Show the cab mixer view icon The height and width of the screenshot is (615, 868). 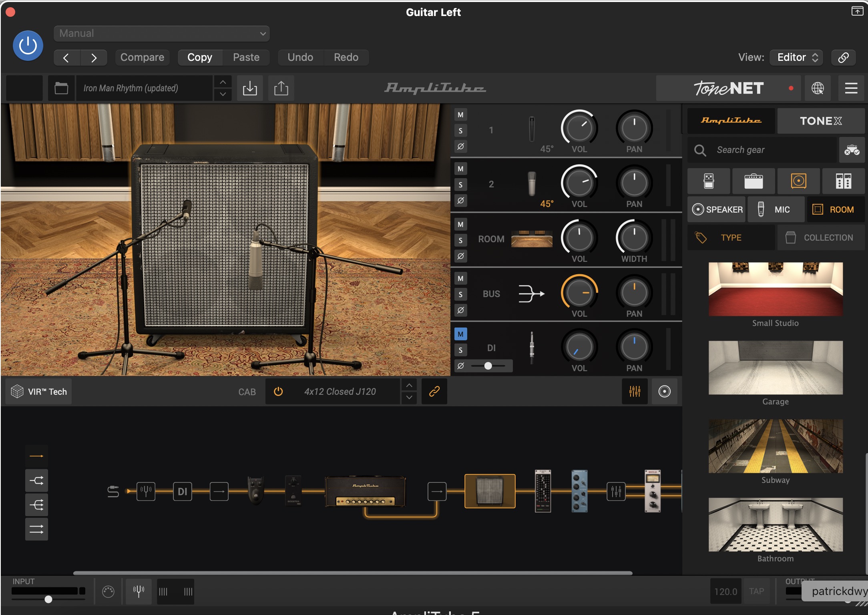[635, 392]
